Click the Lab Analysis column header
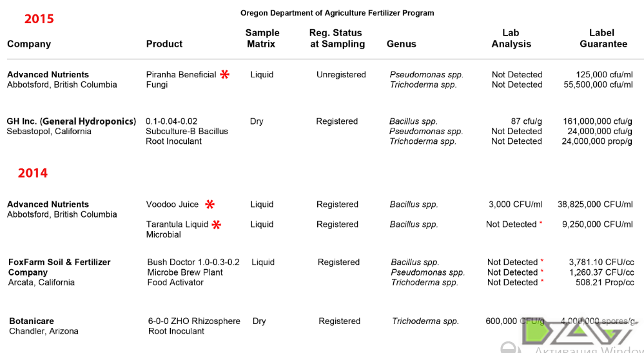The height and width of the screenshot is (353, 644). pyautogui.click(x=511, y=39)
